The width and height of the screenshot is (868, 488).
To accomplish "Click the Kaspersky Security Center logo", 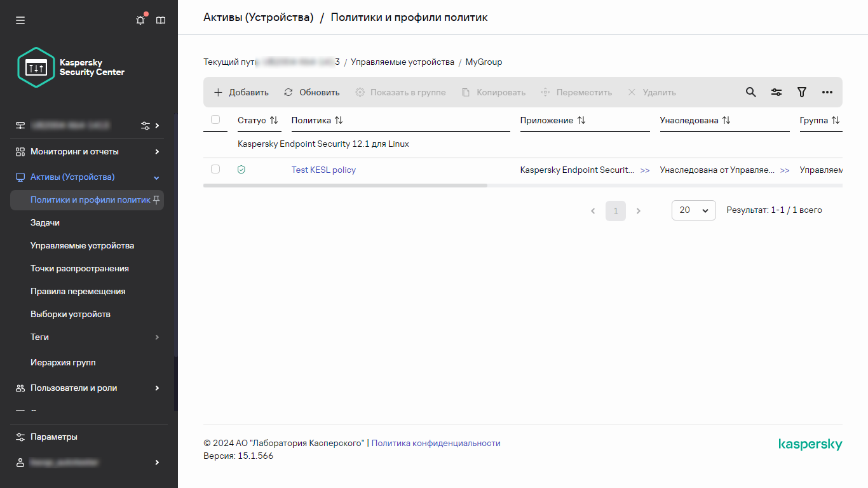I will pos(71,67).
